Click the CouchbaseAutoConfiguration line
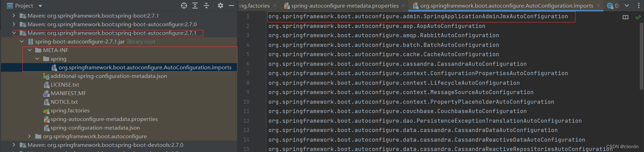644x152 pixels. point(397,111)
